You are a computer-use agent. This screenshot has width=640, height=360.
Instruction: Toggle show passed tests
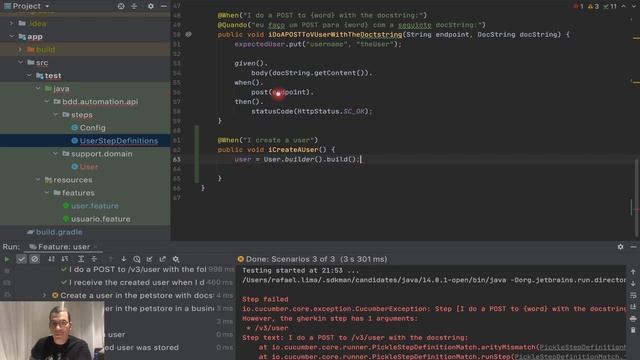pyautogui.click(x=22, y=259)
